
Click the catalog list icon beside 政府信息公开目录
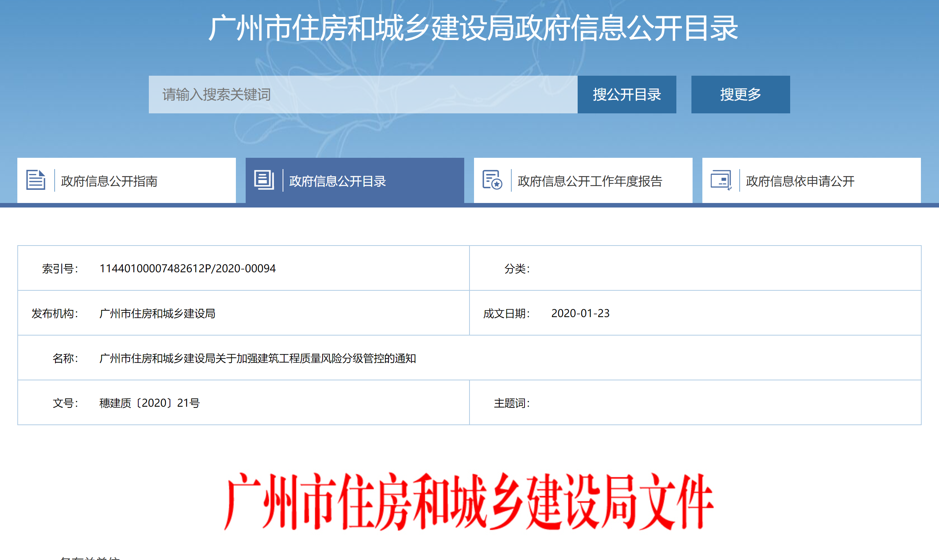coord(264,180)
